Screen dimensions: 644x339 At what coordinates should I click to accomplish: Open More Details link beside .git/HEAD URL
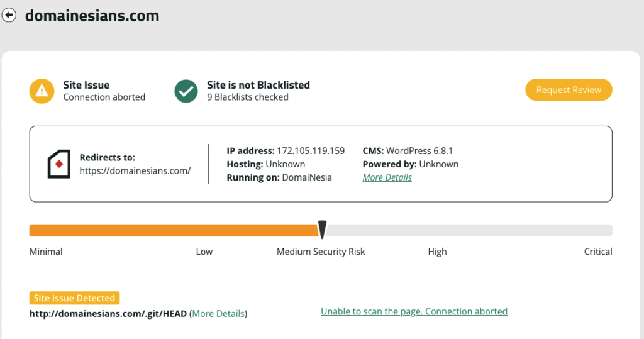tap(218, 313)
